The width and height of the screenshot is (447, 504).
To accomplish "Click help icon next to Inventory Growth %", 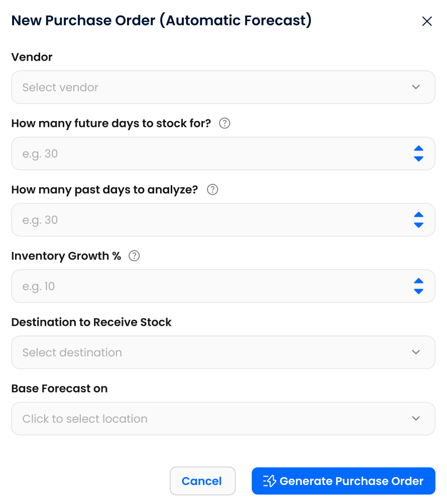I will [134, 256].
